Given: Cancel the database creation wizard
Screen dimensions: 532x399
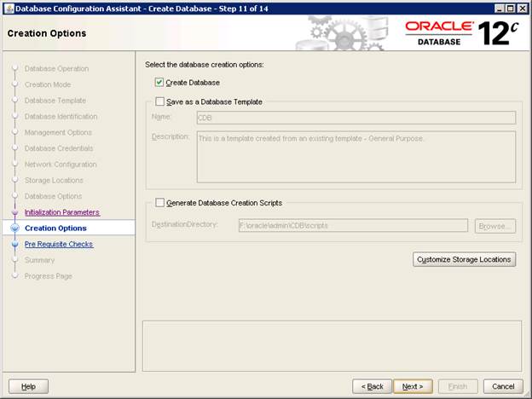Looking at the screenshot, I should (x=503, y=386).
